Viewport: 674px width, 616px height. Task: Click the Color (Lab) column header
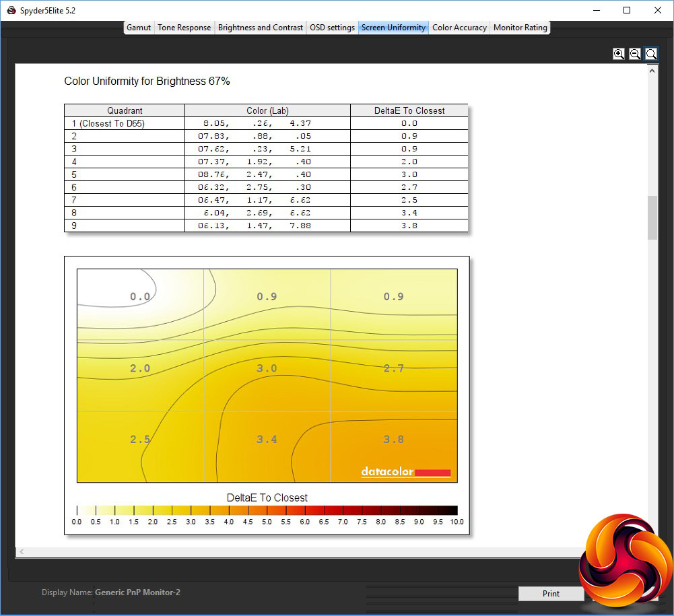coord(267,110)
